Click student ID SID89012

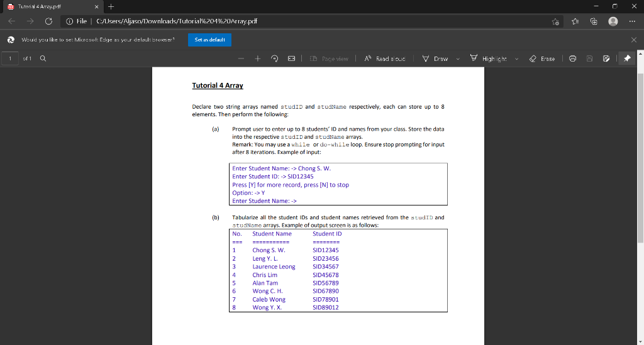point(326,308)
